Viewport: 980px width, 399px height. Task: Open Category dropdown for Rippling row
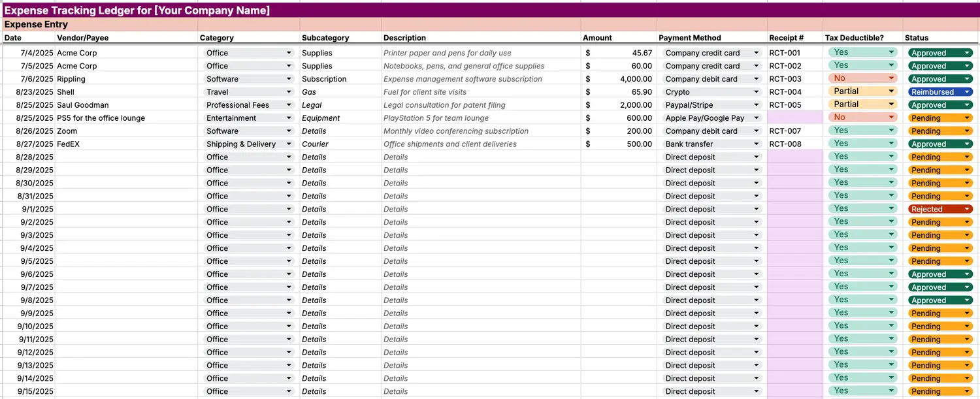tap(248, 79)
